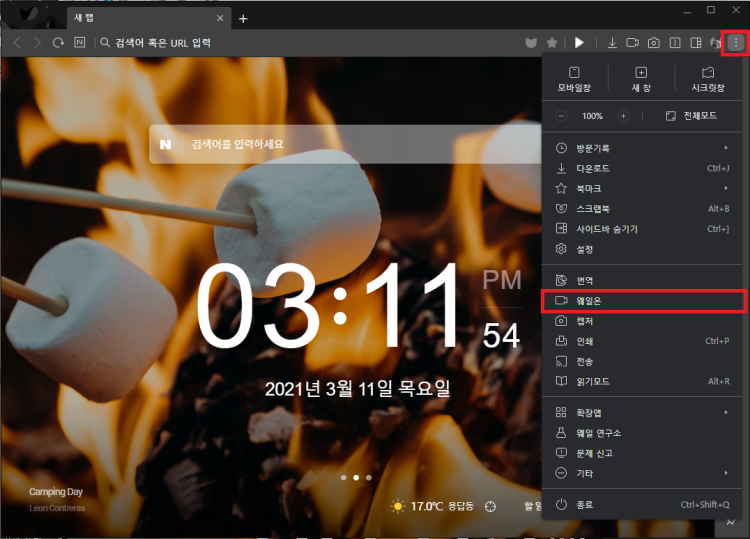Click the three-dot main menu button

pos(736,43)
